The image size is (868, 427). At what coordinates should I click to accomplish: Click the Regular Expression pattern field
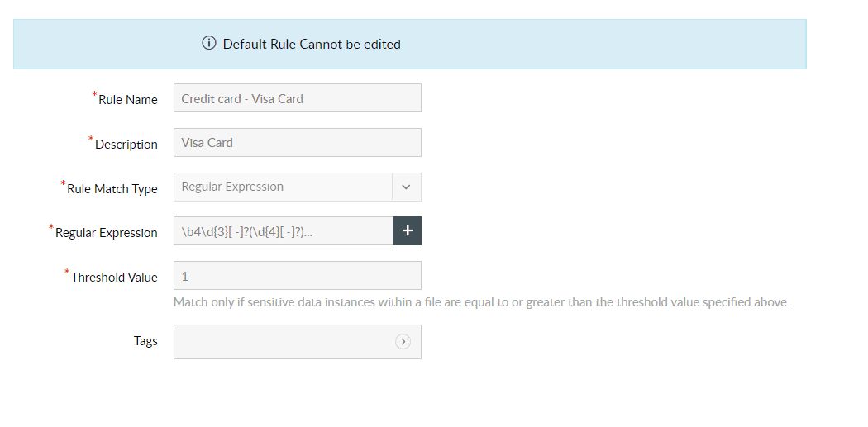tap(282, 231)
